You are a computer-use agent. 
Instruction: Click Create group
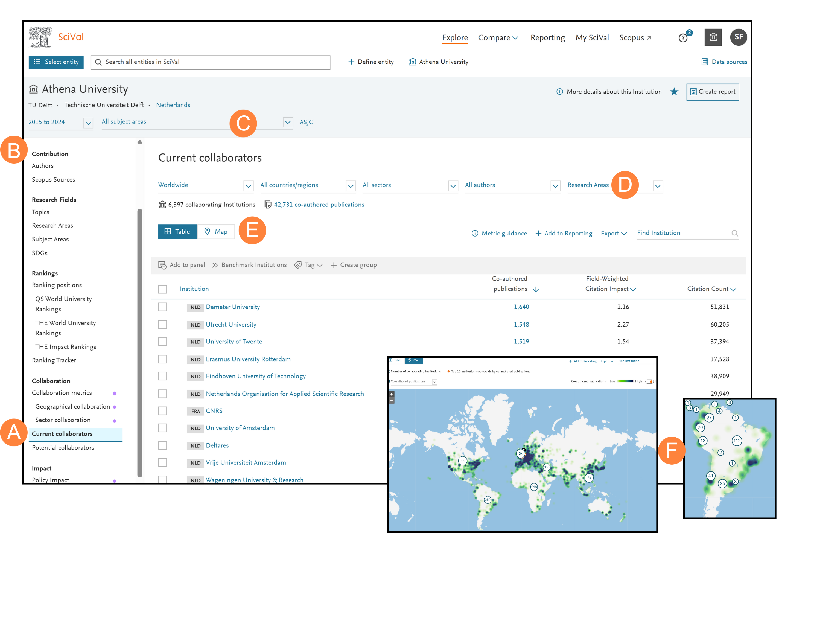click(x=354, y=265)
